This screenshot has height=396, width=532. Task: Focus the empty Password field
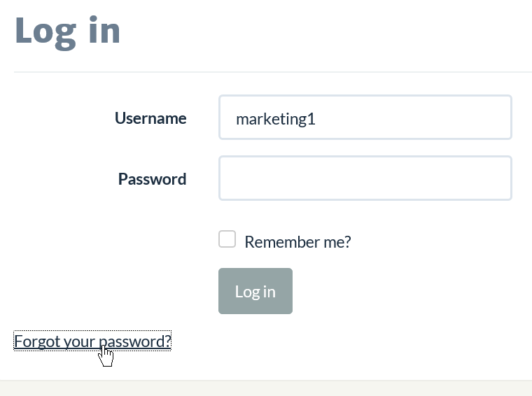[x=365, y=178]
